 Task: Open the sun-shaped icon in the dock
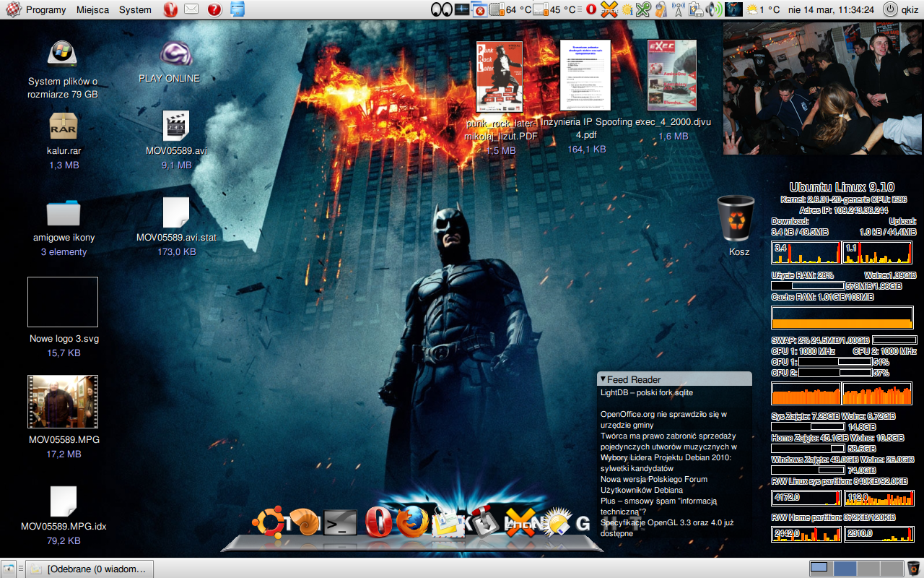pyautogui.click(x=557, y=523)
